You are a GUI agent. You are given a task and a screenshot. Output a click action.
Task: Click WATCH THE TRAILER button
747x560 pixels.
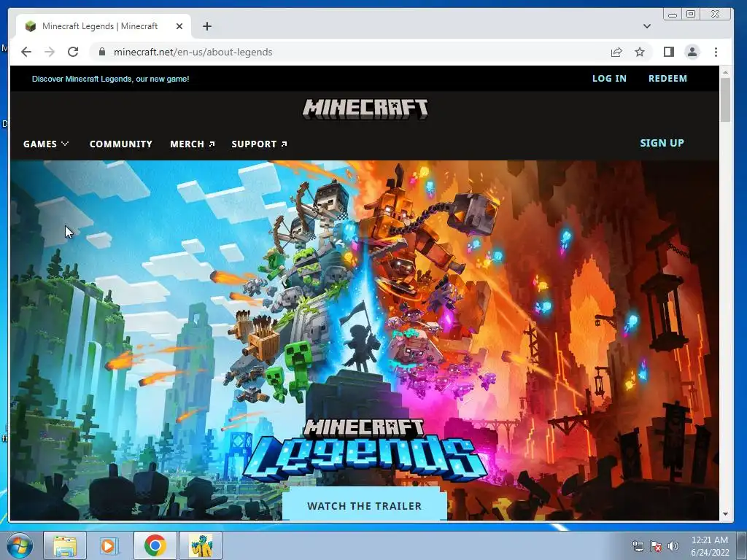point(365,506)
